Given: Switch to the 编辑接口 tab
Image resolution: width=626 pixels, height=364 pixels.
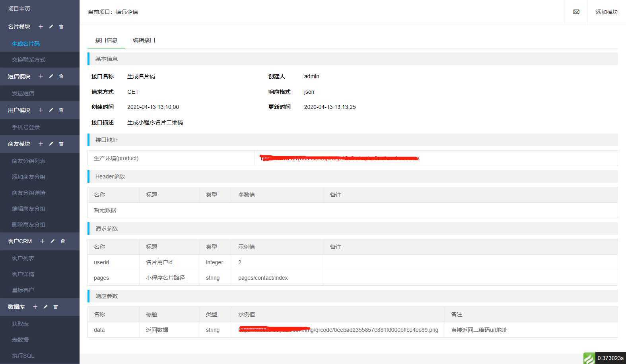Looking at the screenshot, I should [144, 40].
